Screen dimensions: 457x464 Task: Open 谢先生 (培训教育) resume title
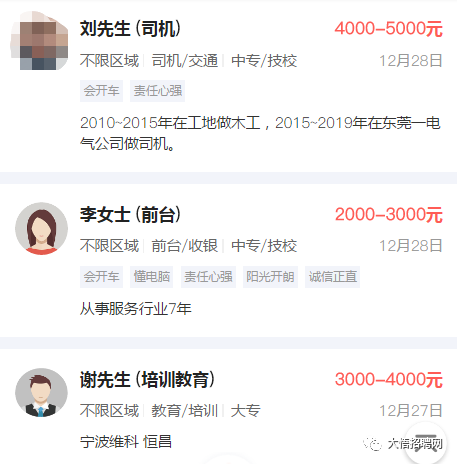click(147, 379)
